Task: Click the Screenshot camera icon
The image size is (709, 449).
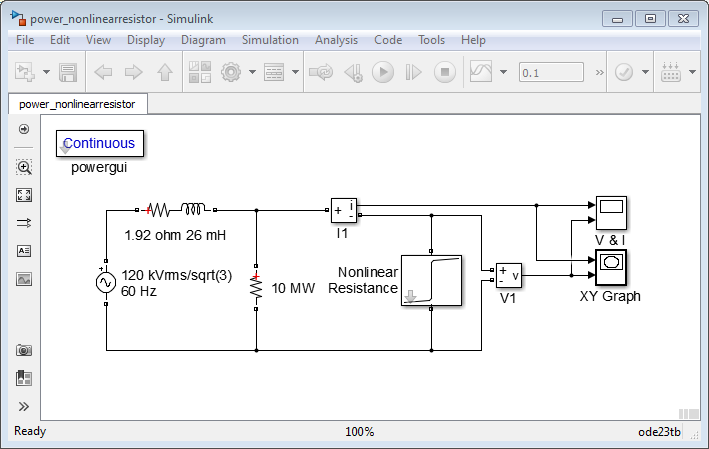Action: pyautogui.click(x=25, y=351)
